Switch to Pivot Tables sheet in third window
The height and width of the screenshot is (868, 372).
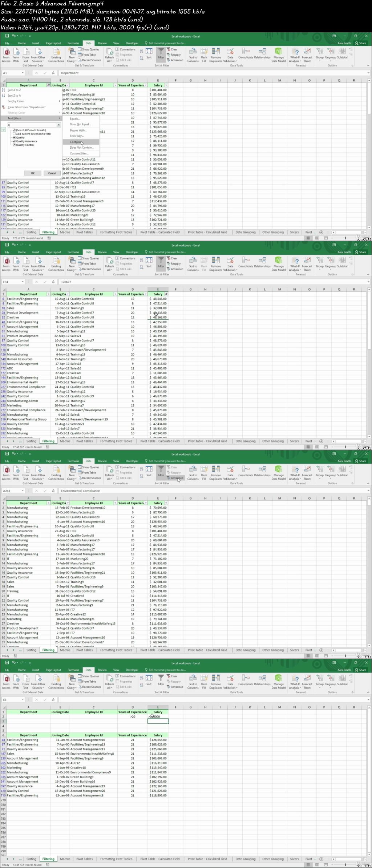[84, 650]
